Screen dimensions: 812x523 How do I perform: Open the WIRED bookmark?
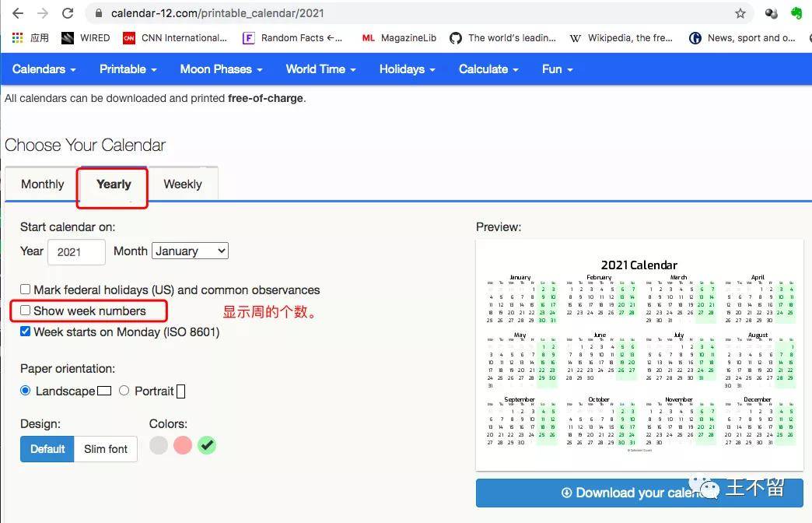(x=86, y=37)
